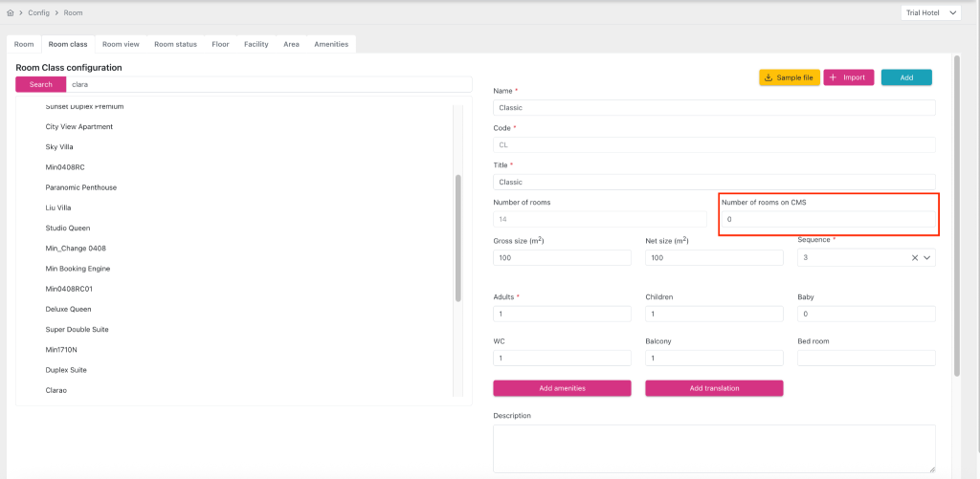
Task: Download the Sample file
Action: [790, 77]
